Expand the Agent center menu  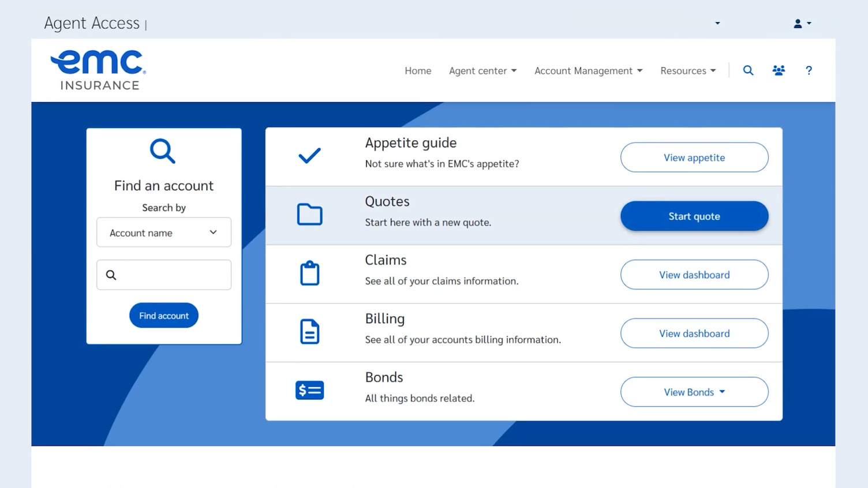482,70
